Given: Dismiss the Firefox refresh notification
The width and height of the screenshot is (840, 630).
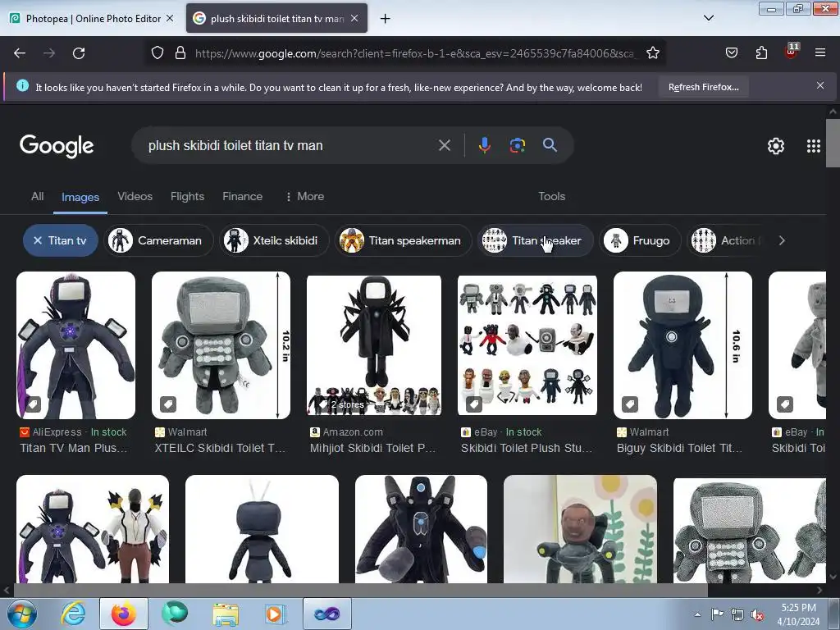Looking at the screenshot, I should [x=820, y=85].
